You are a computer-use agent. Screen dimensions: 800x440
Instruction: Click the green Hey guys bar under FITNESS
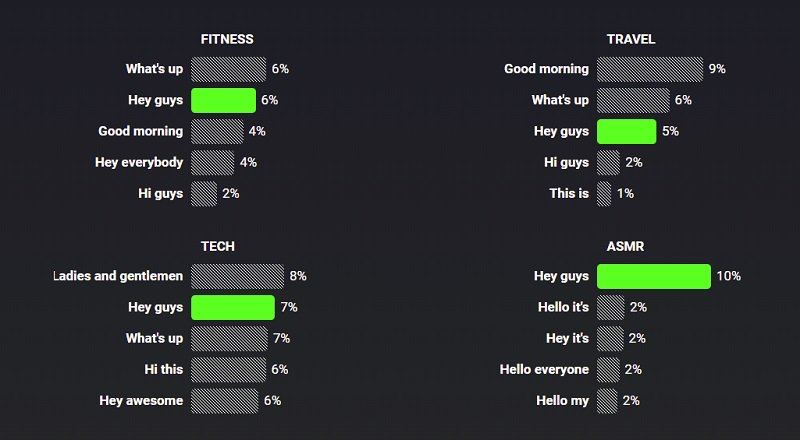click(x=223, y=100)
